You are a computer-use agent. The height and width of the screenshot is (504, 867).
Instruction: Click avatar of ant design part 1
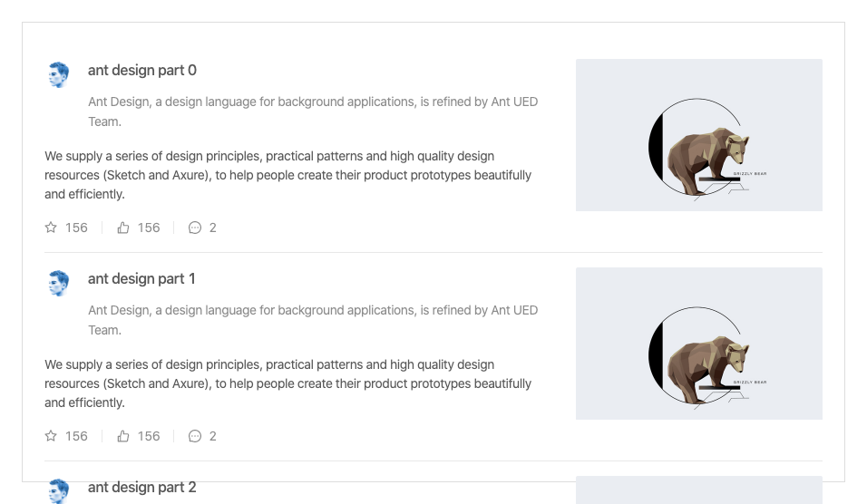[59, 283]
